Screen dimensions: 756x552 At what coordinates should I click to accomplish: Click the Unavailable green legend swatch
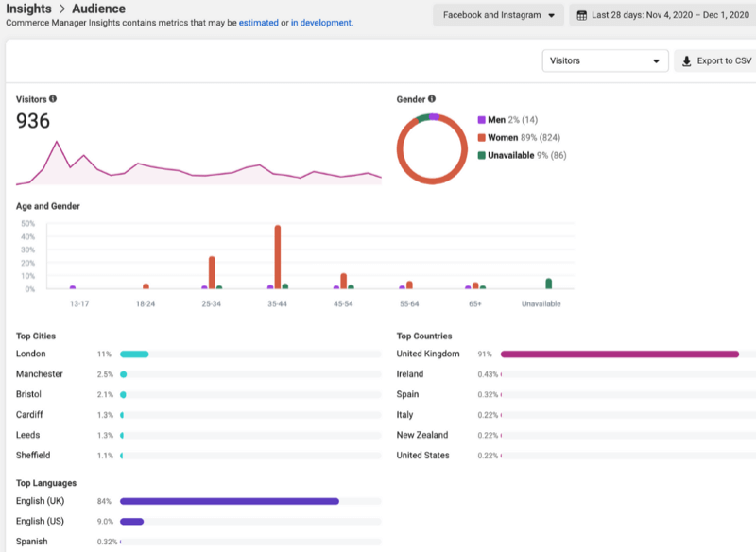pos(481,155)
